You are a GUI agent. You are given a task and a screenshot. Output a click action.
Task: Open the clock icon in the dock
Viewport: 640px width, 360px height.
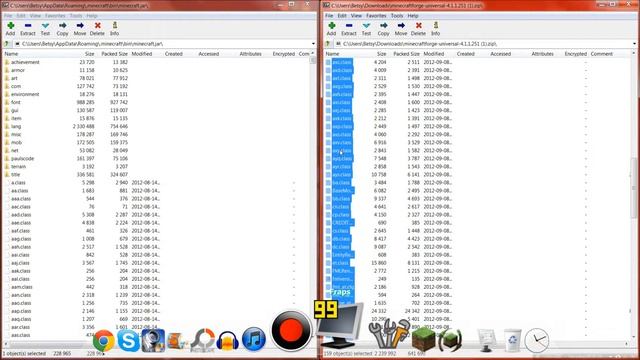tap(537, 340)
